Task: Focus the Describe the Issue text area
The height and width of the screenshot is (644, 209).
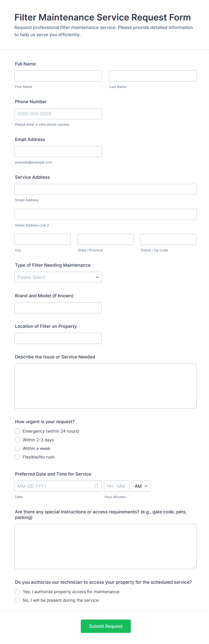Action: tap(105, 386)
